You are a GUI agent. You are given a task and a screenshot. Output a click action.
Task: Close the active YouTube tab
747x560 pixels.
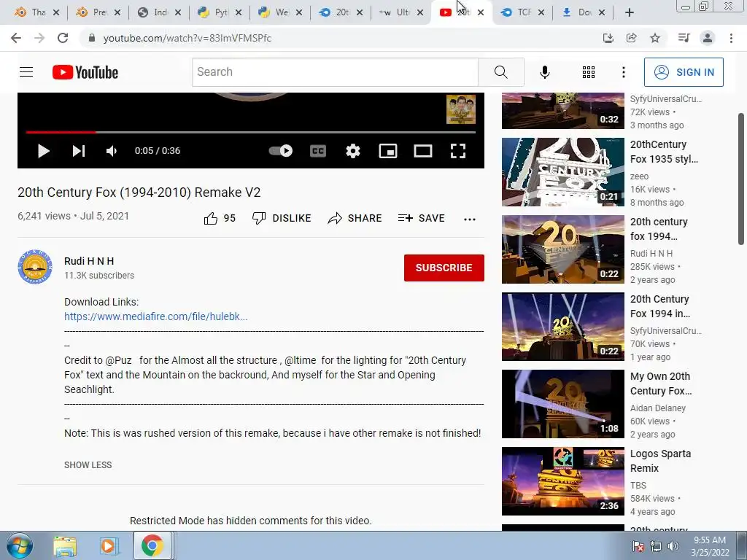coord(481,12)
